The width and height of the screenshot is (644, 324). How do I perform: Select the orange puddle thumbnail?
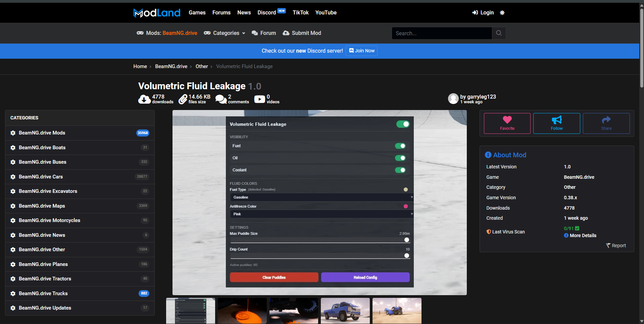click(242, 311)
